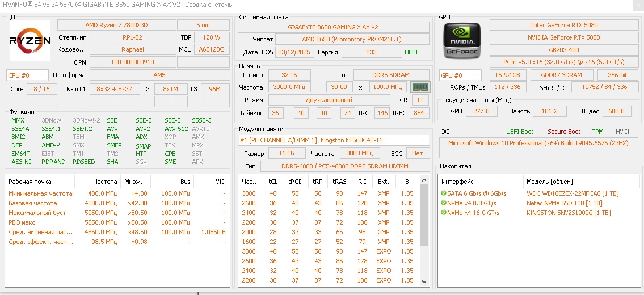Click the 03/12/2025 BIOS date field
This screenshot has height=295, width=644.
tap(295, 53)
